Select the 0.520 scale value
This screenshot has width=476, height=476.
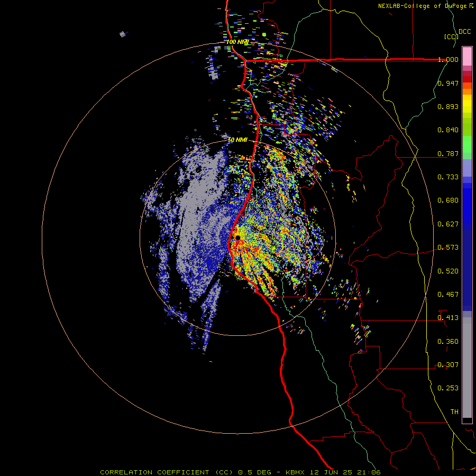(x=448, y=271)
